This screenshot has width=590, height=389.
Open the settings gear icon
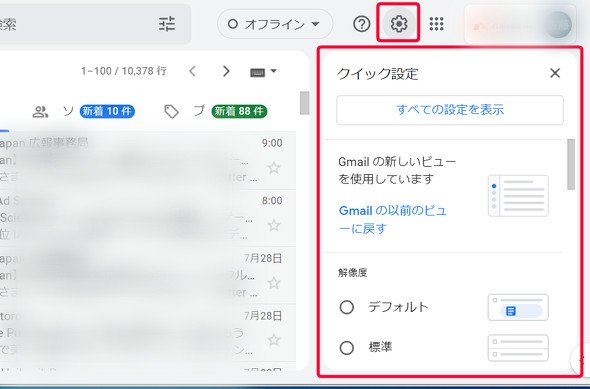398,24
